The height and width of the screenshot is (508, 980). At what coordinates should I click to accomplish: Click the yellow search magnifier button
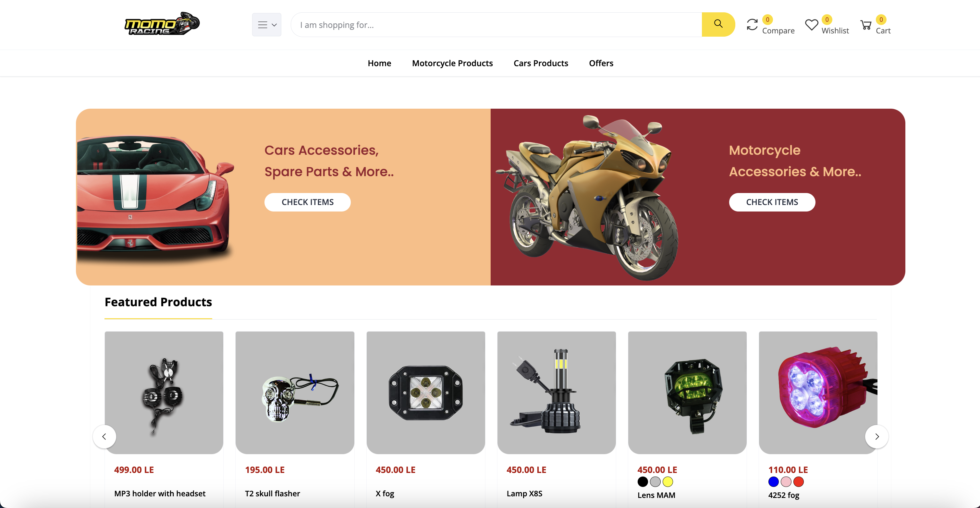718,24
